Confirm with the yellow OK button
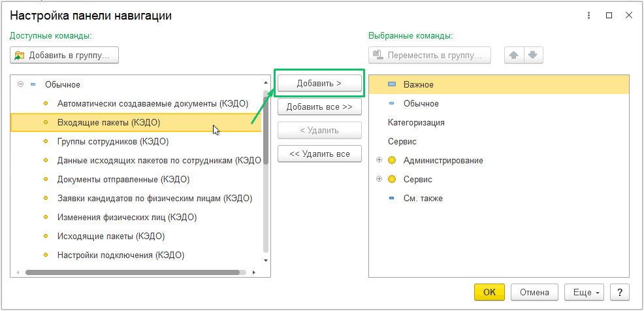 coord(490,292)
